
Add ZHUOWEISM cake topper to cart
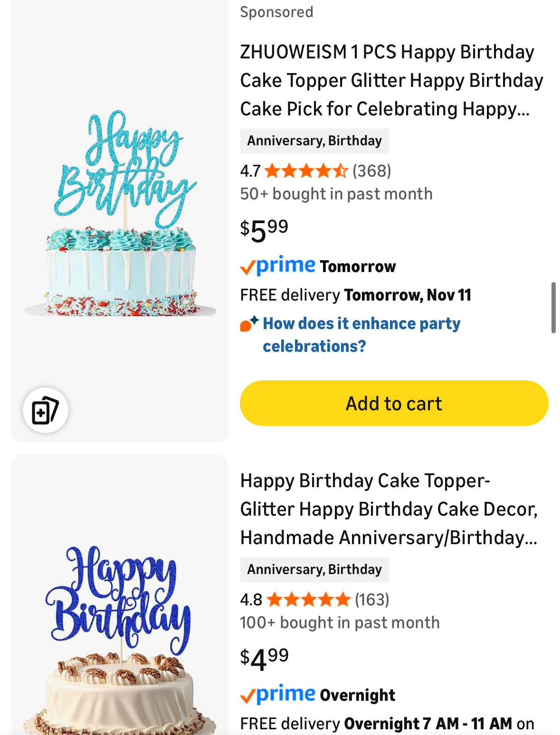[394, 403]
